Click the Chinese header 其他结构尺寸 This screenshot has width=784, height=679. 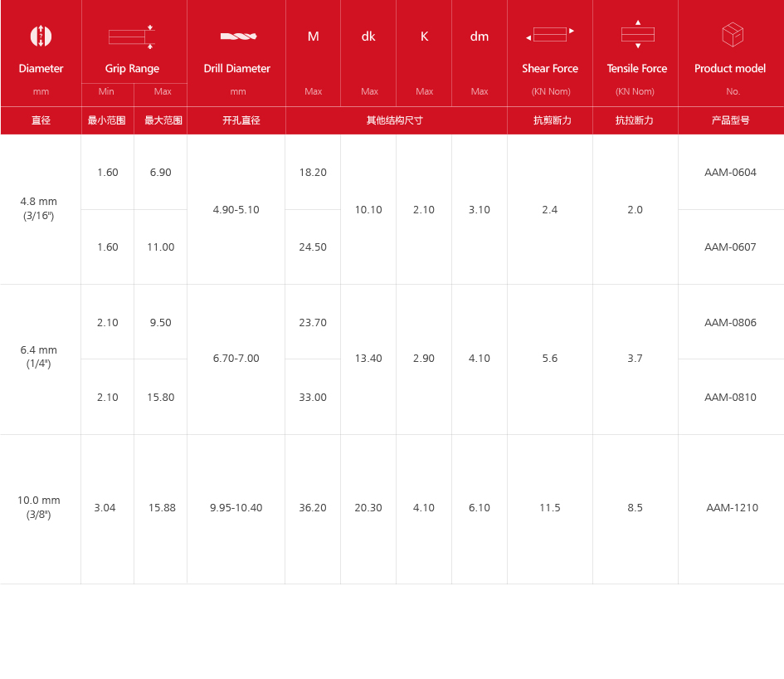[395, 120]
